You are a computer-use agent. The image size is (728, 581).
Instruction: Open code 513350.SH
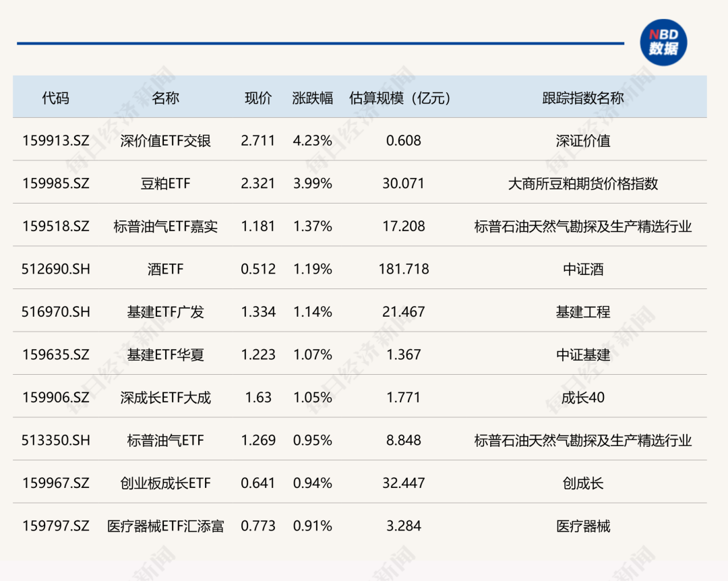tap(55, 440)
